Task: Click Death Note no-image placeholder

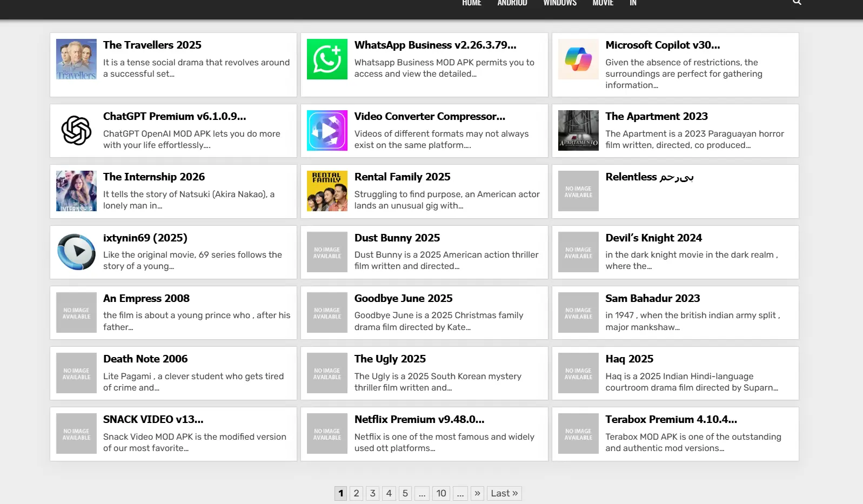Action: pos(76,373)
